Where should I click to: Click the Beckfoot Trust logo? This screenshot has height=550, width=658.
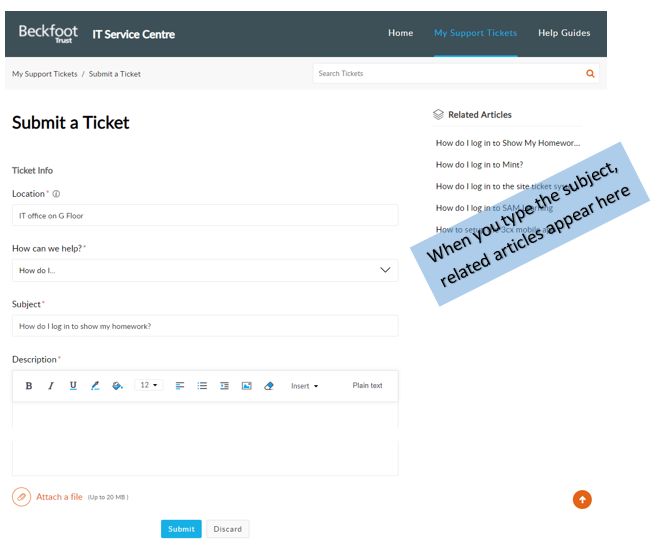pyautogui.click(x=48, y=34)
